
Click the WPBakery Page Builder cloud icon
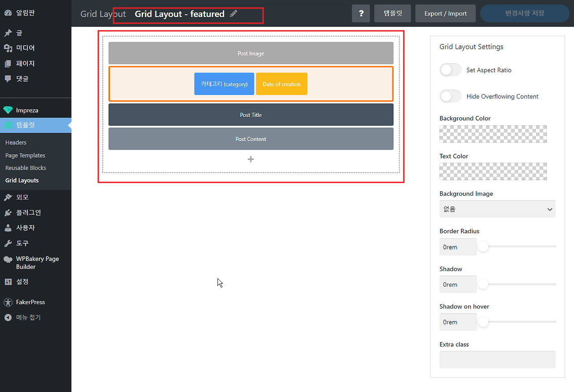pos(8,259)
